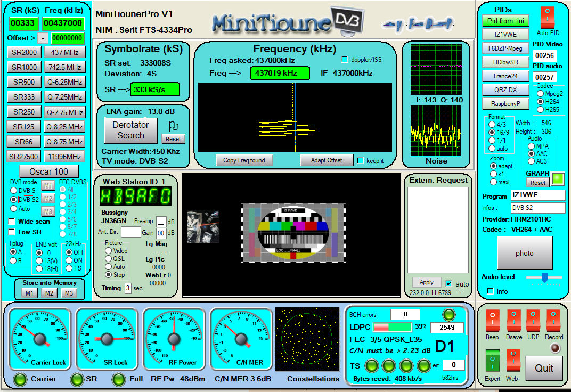This screenshot has width=571, height=392.
Task: Store into Memory slot M2
Action: pos(49,293)
